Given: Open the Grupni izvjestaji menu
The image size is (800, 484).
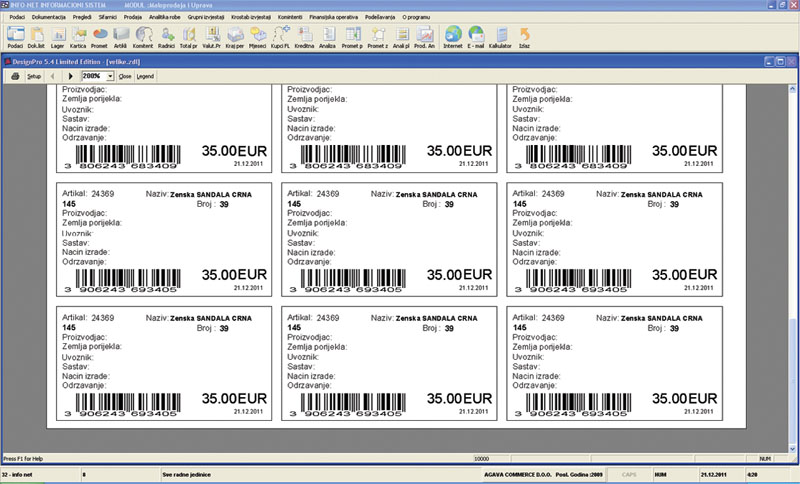Looking at the screenshot, I should click(x=206, y=17).
